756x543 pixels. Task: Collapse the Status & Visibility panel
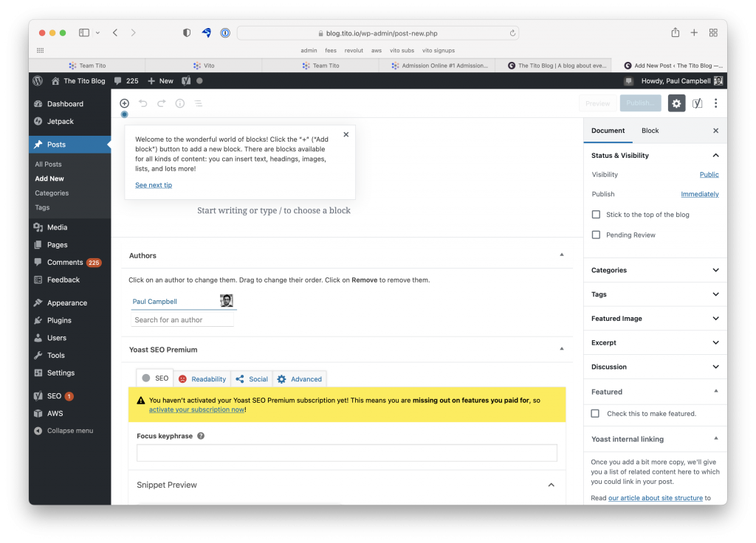[x=716, y=155]
